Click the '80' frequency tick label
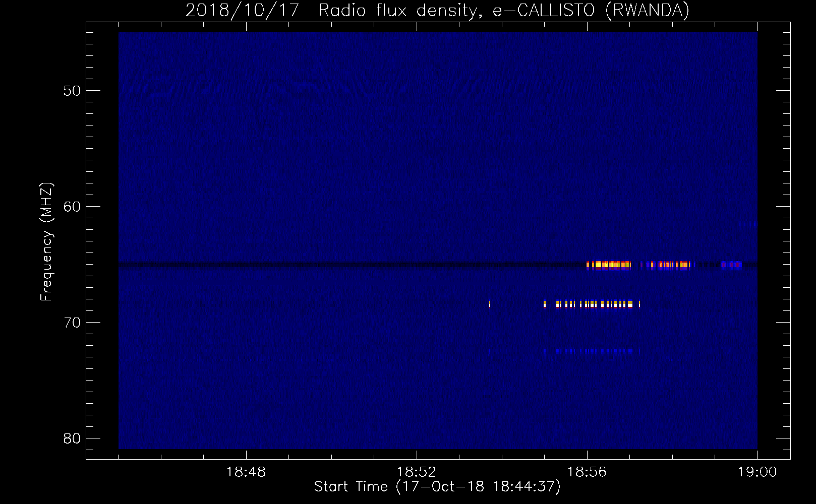The image size is (816, 504). point(72,438)
